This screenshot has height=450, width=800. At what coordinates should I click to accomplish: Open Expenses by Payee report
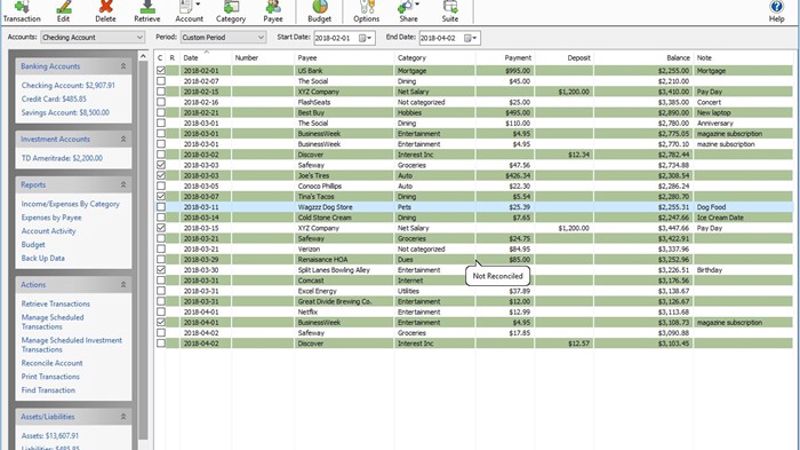(x=51, y=217)
